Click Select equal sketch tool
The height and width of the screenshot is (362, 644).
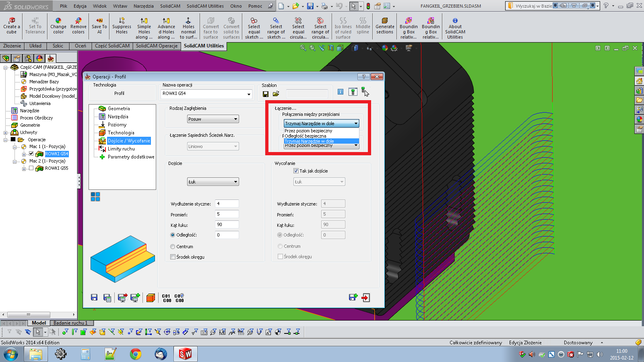(x=254, y=28)
